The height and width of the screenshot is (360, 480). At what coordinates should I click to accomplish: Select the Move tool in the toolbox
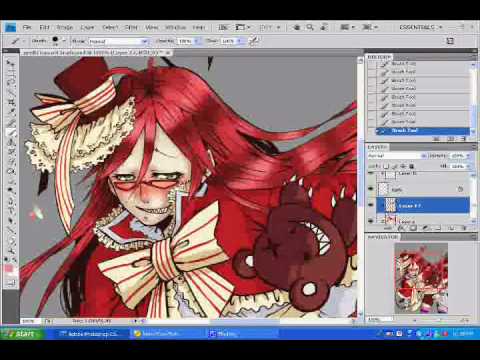tap(11, 63)
